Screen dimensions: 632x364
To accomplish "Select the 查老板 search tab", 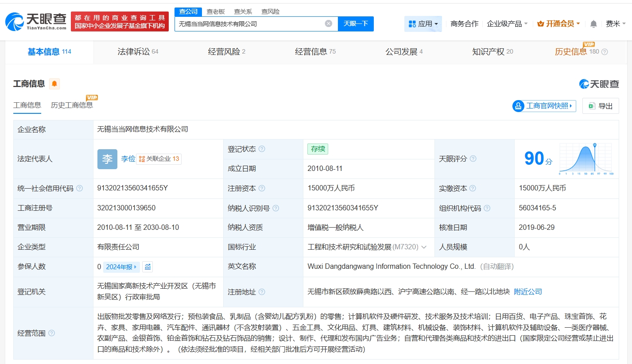I will pyautogui.click(x=216, y=12).
